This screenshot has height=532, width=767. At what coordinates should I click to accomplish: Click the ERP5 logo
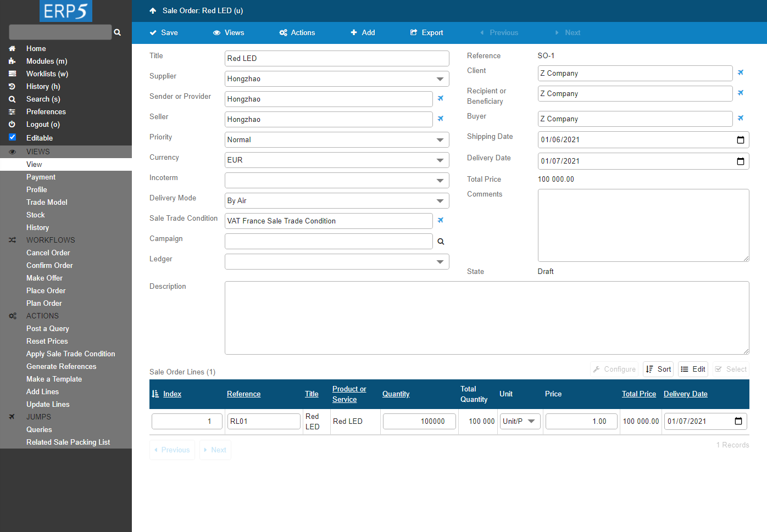tap(66, 11)
